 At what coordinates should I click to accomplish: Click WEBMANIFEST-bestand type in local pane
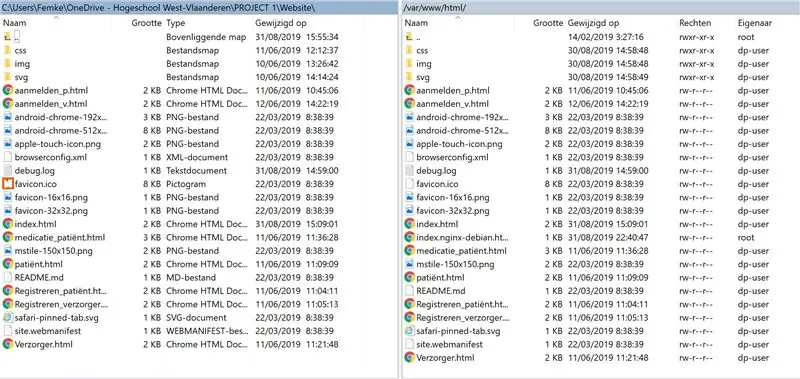pos(207,331)
